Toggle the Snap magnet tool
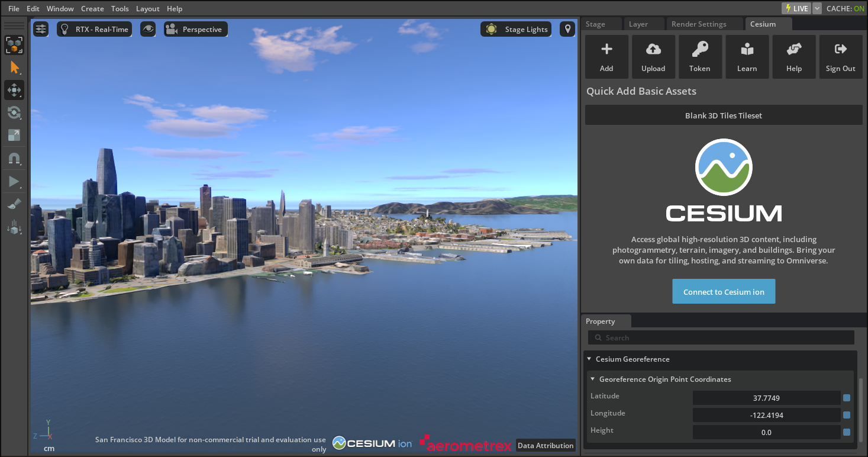 [14, 158]
